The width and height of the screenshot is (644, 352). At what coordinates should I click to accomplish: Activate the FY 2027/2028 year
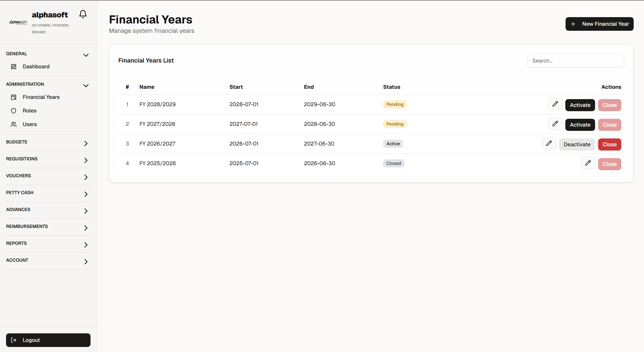click(x=580, y=125)
